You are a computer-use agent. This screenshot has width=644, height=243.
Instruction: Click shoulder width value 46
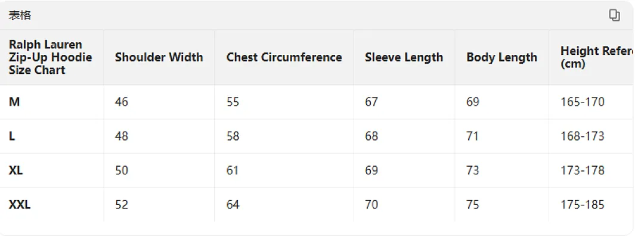122,102
